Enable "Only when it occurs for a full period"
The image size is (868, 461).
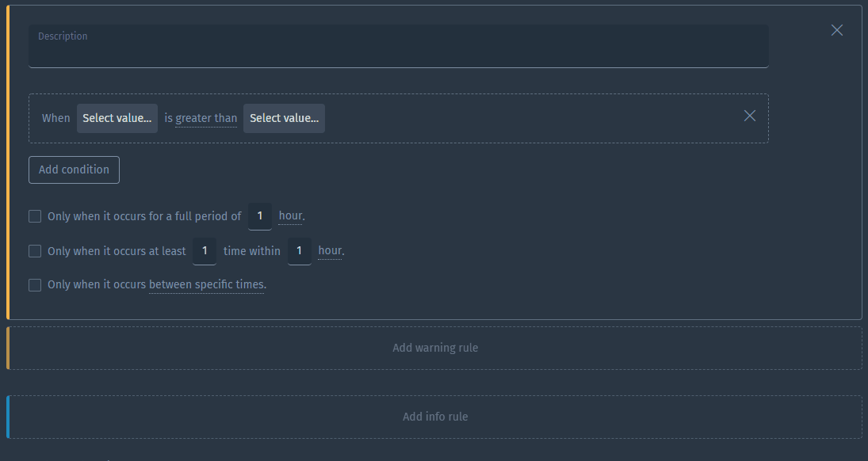[x=35, y=215]
